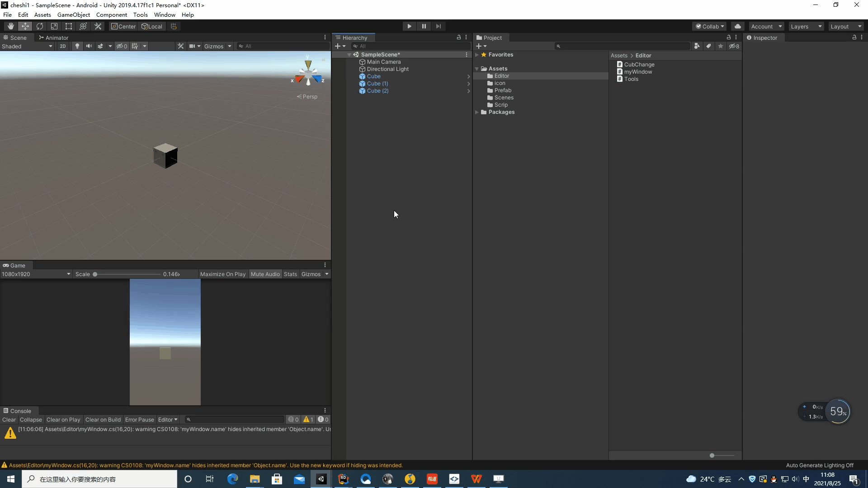Open File Explorer from taskbar
Image resolution: width=868 pixels, height=488 pixels.
255,479
